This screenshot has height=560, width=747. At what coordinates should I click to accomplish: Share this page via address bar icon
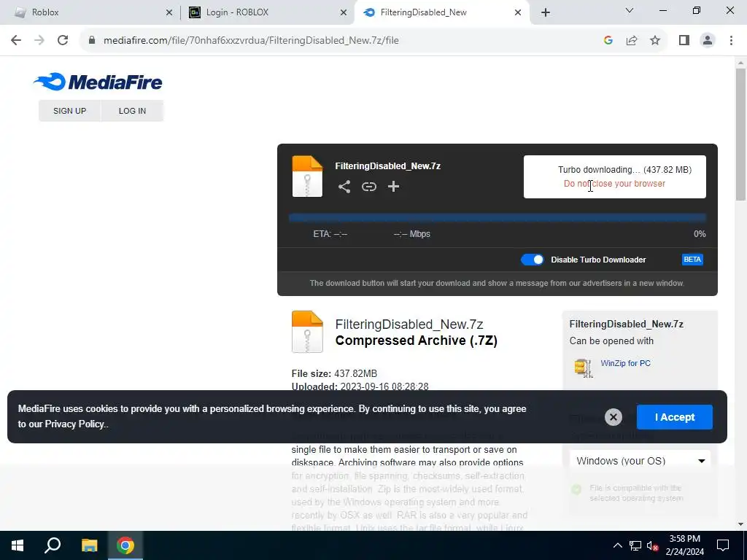pos(632,41)
